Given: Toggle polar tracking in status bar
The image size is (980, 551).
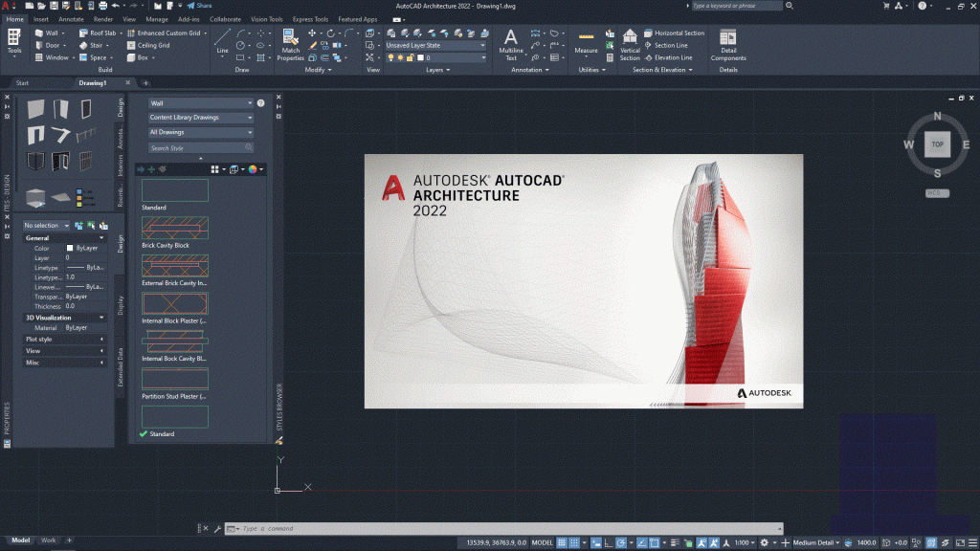Looking at the screenshot, I should tap(620, 543).
